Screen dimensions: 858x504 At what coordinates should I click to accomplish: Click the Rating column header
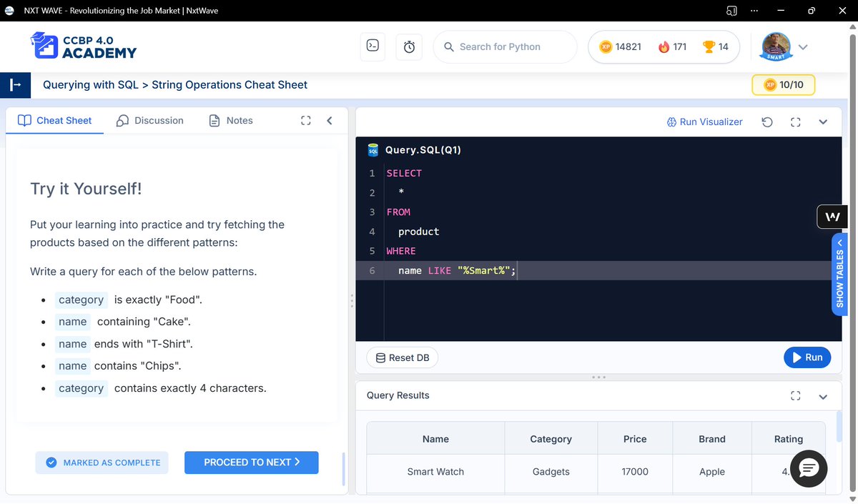pyautogui.click(x=789, y=439)
